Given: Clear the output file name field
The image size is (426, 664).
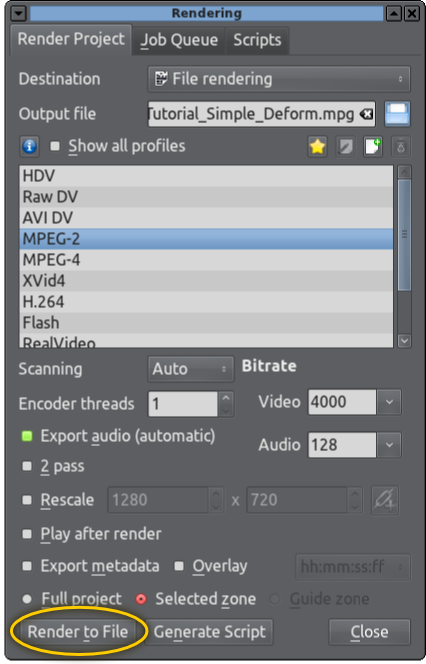Looking at the screenshot, I should tap(366, 114).
